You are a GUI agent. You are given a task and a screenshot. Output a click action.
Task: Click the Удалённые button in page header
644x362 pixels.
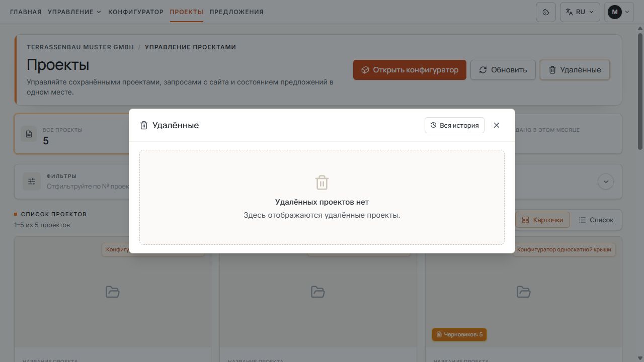[575, 70]
